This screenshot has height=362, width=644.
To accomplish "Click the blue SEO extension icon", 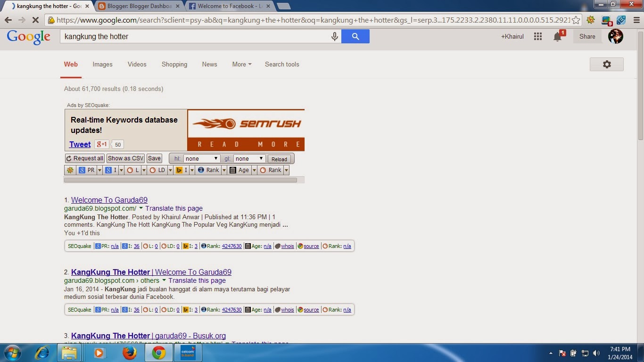I will click(x=621, y=20).
